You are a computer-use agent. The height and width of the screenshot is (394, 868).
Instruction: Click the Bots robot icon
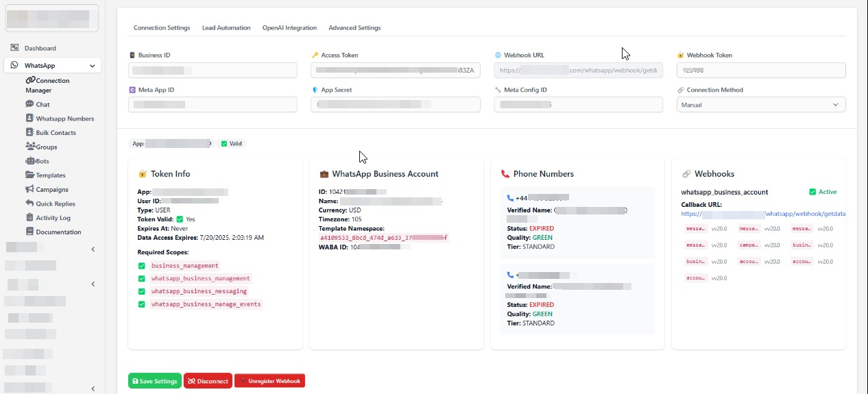tap(29, 161)
